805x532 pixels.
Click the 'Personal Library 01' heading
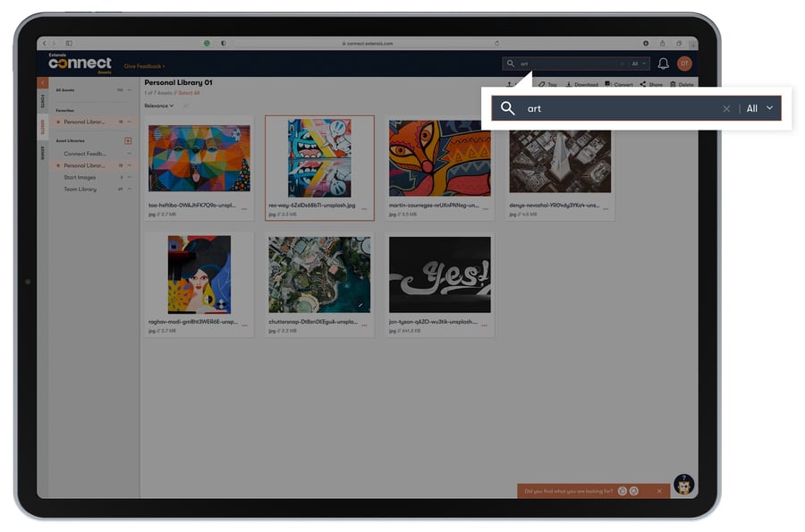(x=178, y=82)
